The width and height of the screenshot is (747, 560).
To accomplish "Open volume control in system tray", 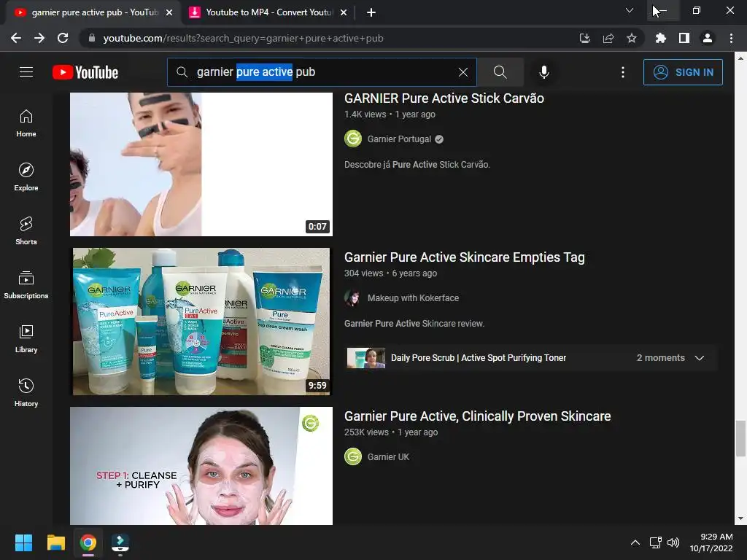I will tap(673, 542).
